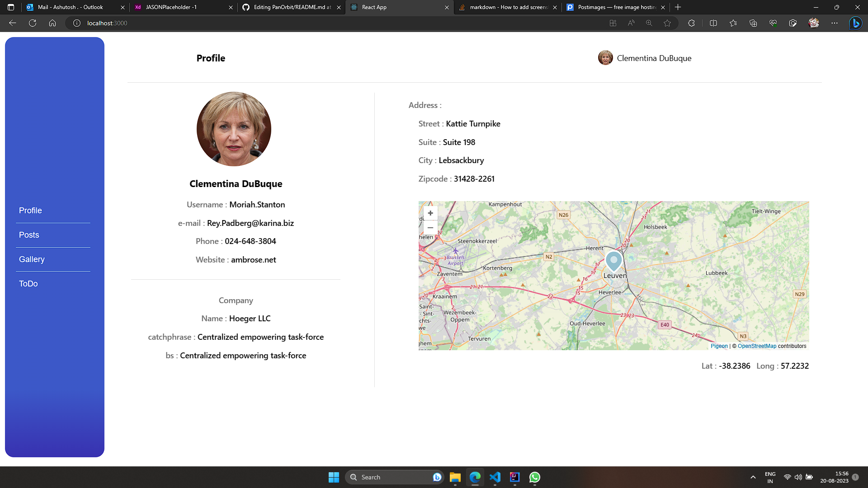Refresh the localhost:3000 page
The width and height of the screenshot is (868, 488).
coord(32,23)
